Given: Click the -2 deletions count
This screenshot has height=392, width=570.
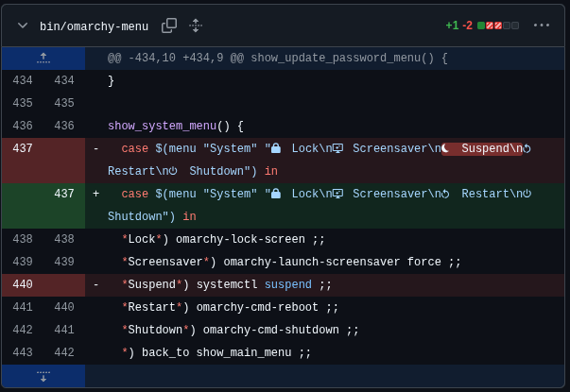Looking at the screenshot, I should [467, 26].
